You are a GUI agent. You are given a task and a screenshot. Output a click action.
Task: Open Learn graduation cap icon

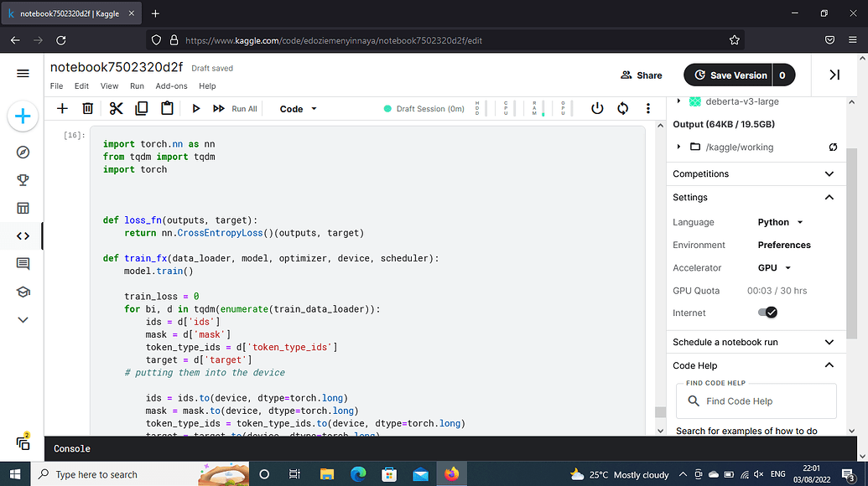pos(23,292)
